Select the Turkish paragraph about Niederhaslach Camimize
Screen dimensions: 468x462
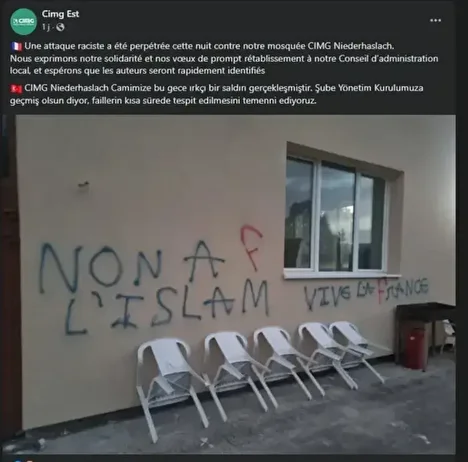[217, 94]
